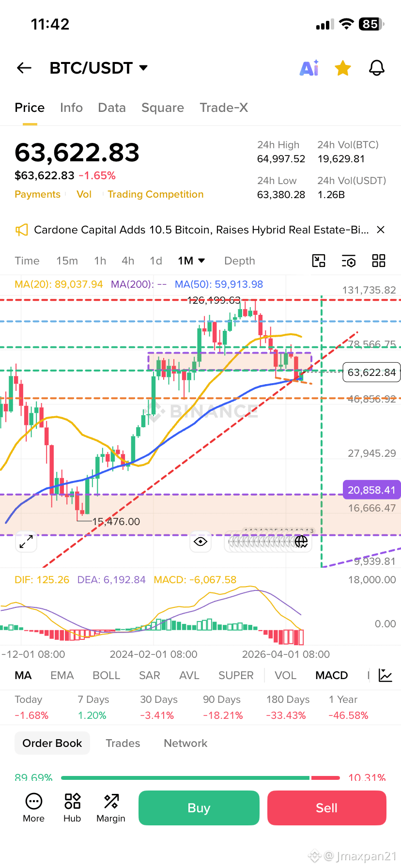Viewport: 401px width, 868px height.
Task: Select the Price tab
Action: point(30,108)
